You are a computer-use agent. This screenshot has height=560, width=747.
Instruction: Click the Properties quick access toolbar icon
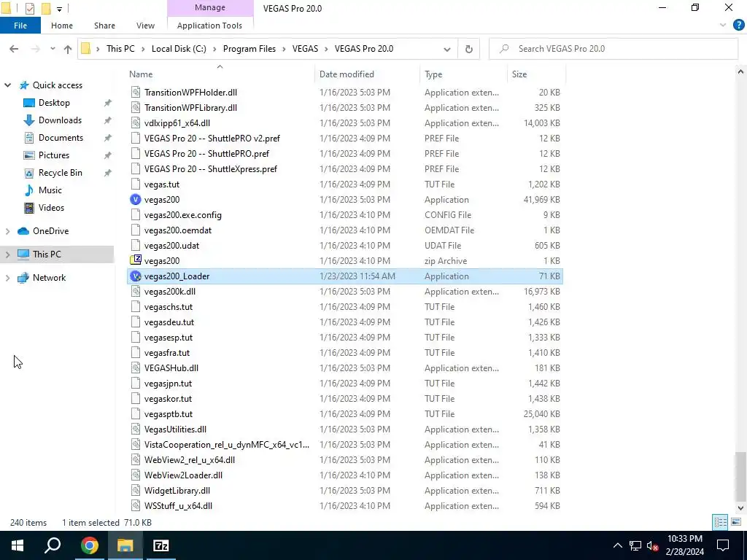[29, 9]
